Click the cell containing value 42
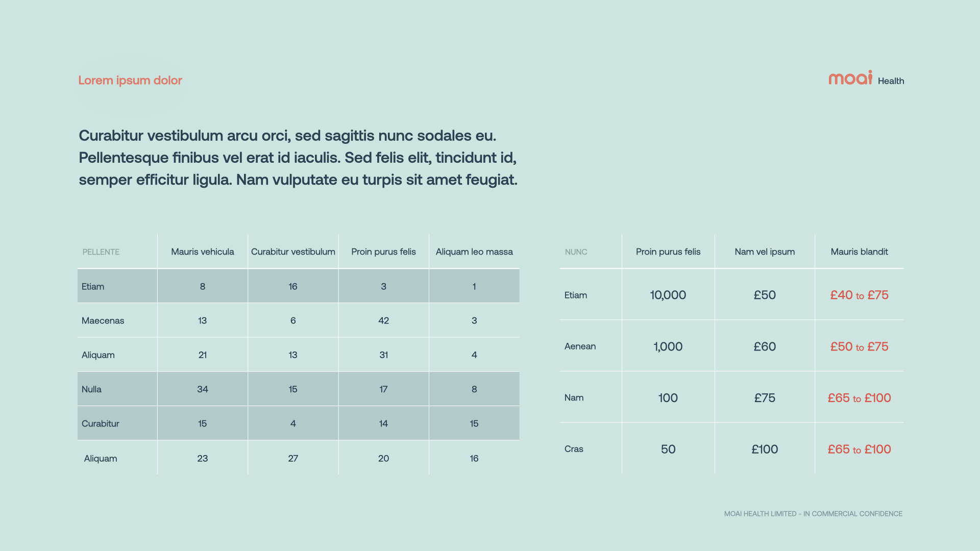Viewport: 980px width, 551px height. tap(384, 320)
